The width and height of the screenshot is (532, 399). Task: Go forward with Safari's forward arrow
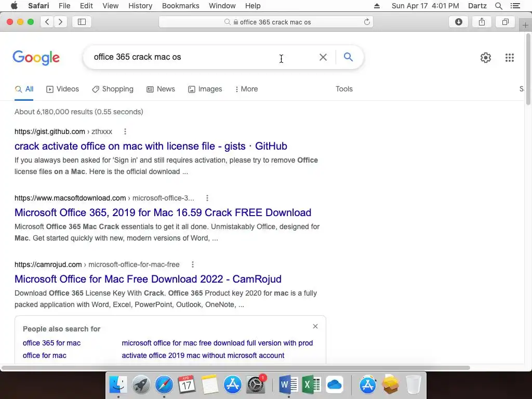(x=60, y=22)
